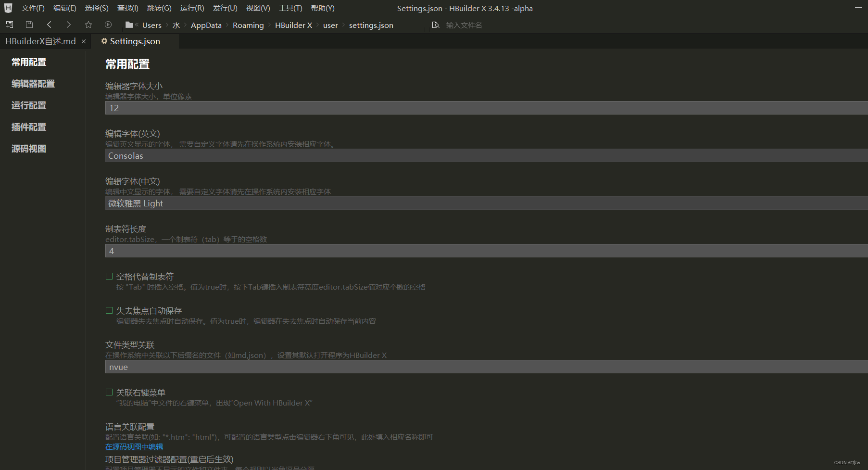Click the chevron after Users in breadcrumb

(x=166, y=25)
